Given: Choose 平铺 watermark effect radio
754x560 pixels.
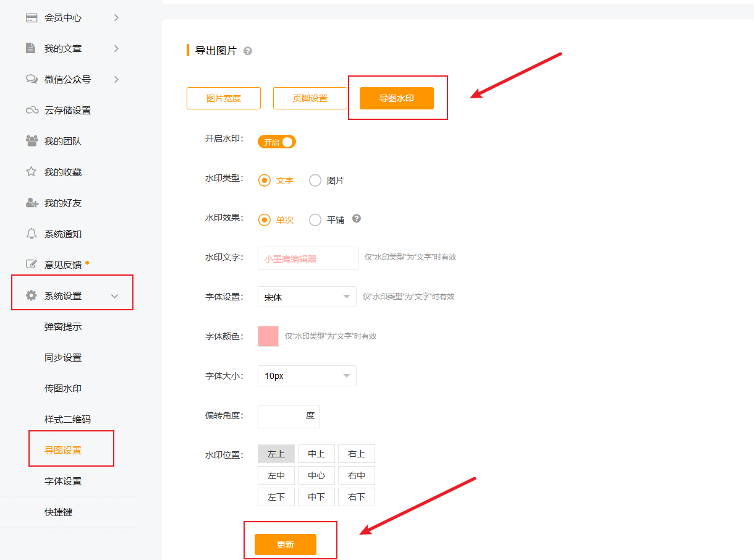Looking at the screenshot, I should 315,219.
